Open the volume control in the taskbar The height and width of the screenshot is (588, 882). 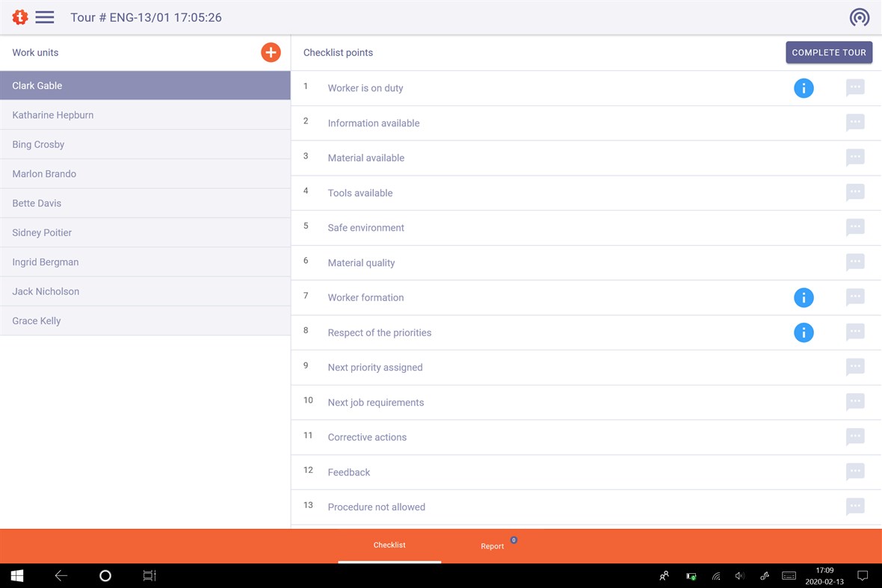point(739,575)
